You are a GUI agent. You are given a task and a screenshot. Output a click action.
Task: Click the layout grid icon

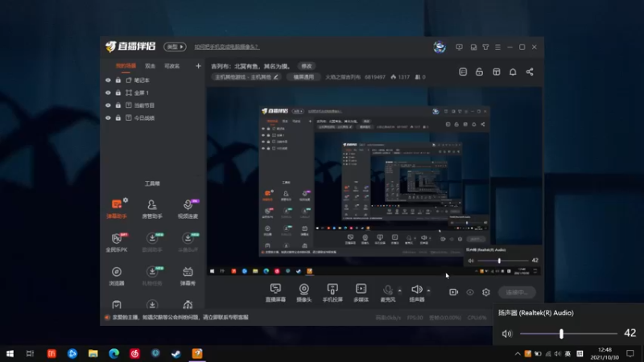click(496, 72)
